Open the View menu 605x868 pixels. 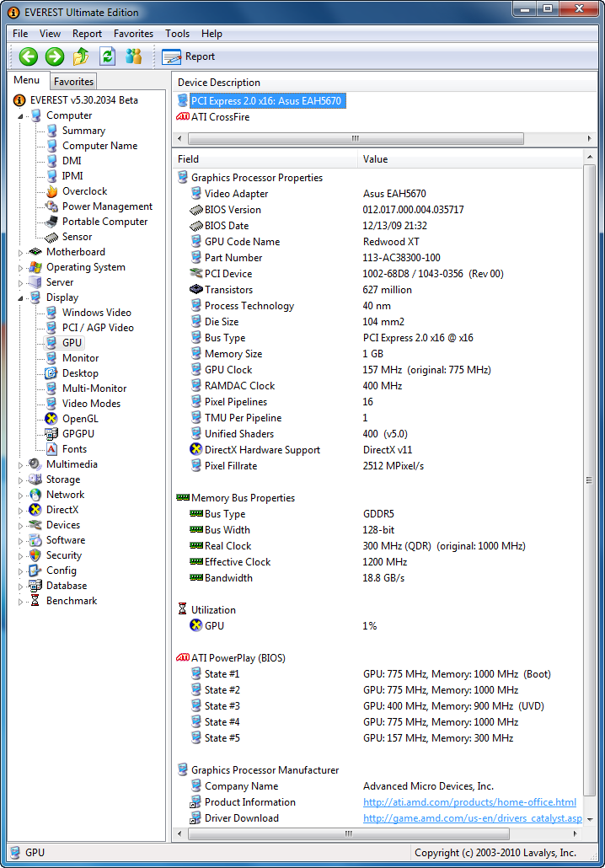coord(50,34)
